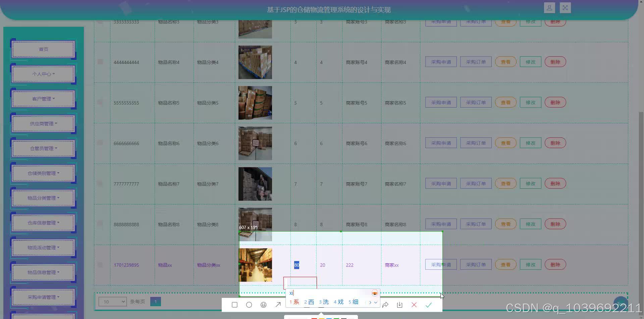This screenshot has height=319, width=644.
Task: Tick the checkbox for row 1701239895
Action: point(100,264)
